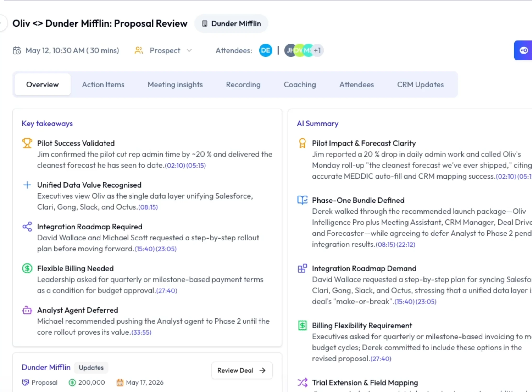Jump to (02:10) in Pilot Impact summary
The width and height of the screenshot is (532, 392).
point(506,176)
